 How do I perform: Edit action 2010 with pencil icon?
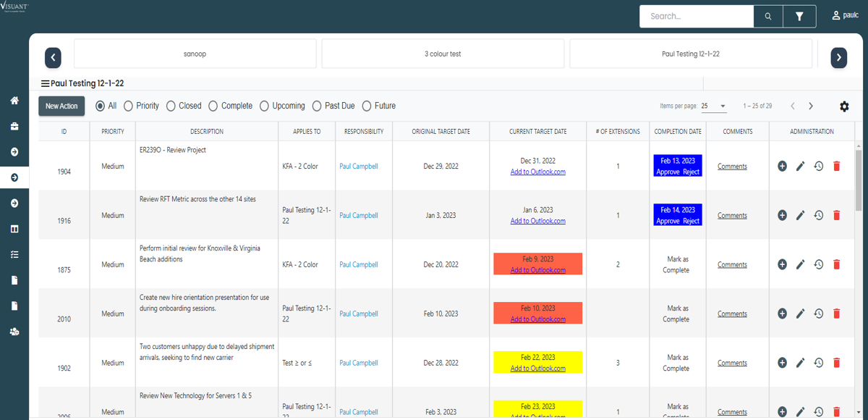coord(800,314)
